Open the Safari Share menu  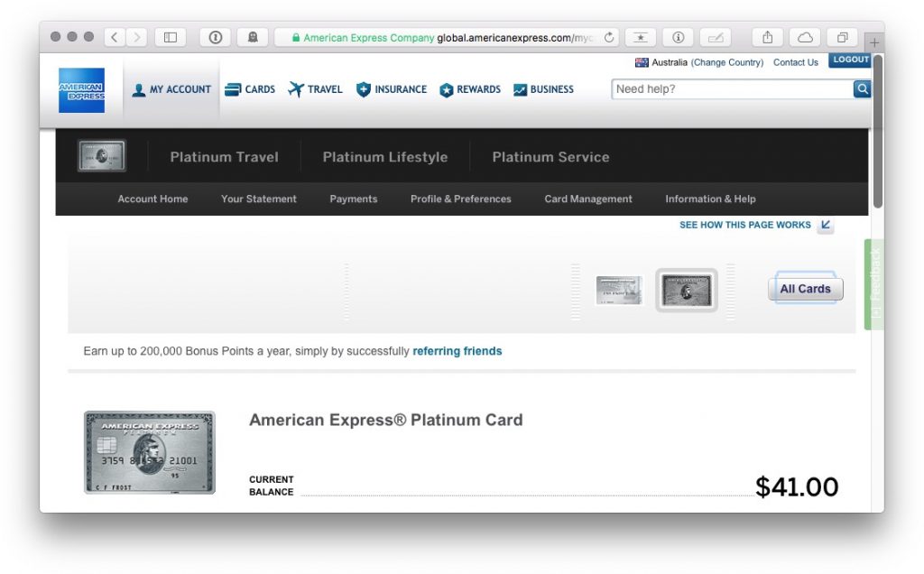pos(767,37)
